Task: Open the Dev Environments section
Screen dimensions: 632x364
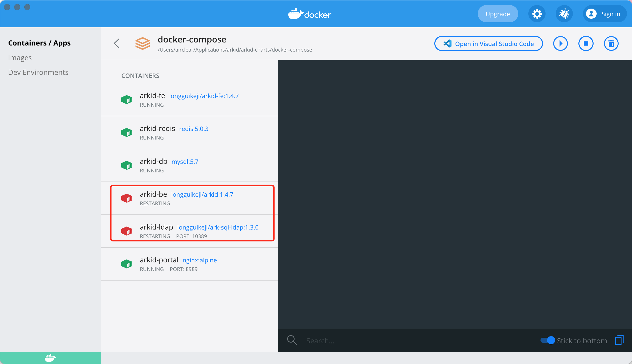Action: click(38, 72)
